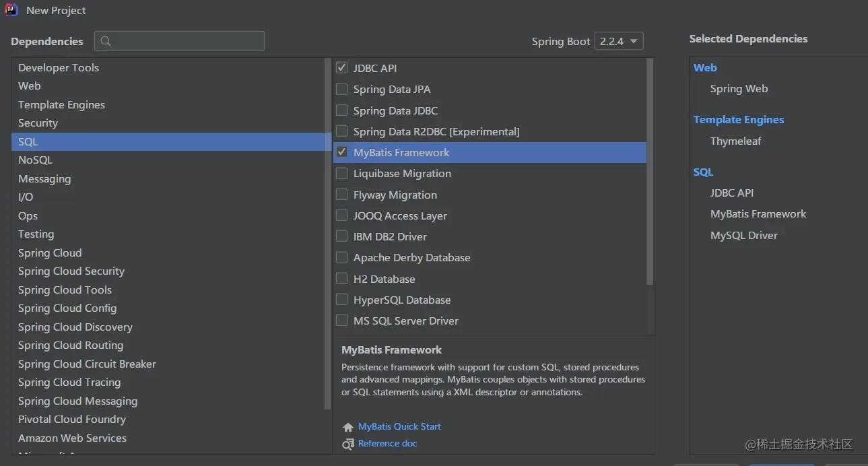Click the reference doc icon

click(348, 444)
